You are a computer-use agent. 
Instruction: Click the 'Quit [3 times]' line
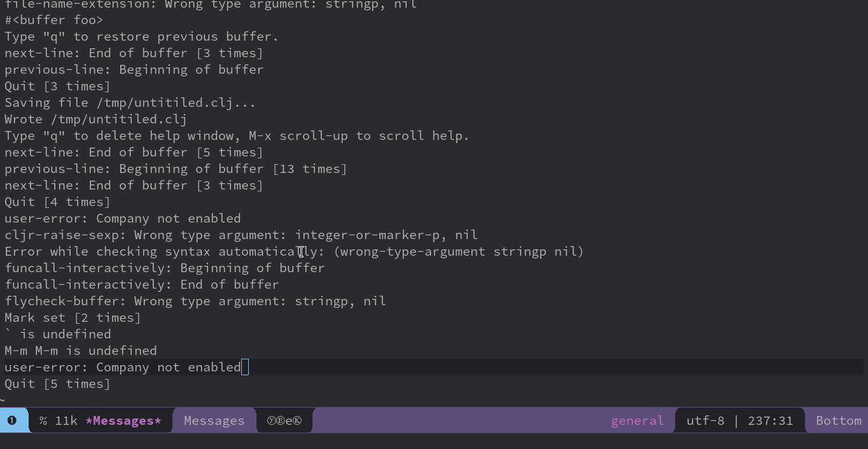tap(57, 86)
